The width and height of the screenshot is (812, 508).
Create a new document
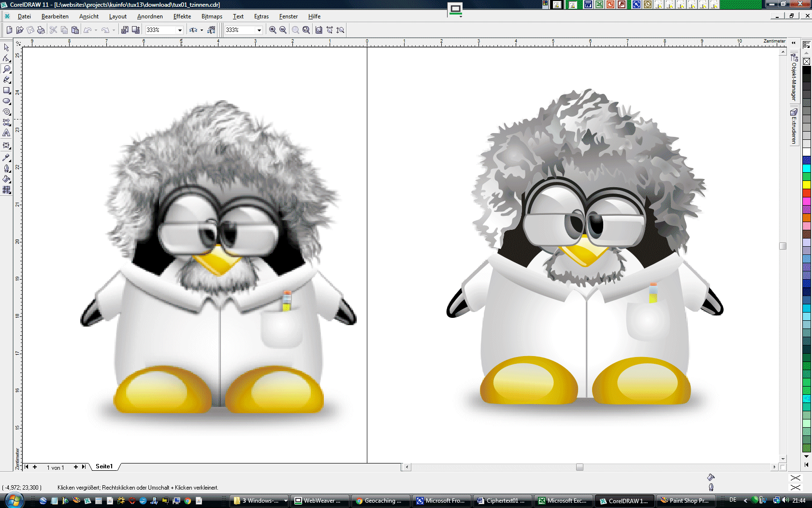9,30
